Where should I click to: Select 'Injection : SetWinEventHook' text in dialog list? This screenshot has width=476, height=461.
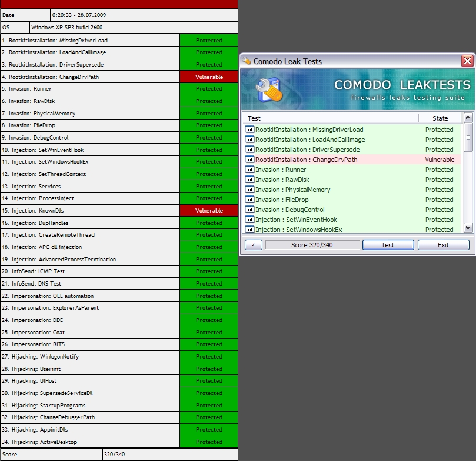296,220
